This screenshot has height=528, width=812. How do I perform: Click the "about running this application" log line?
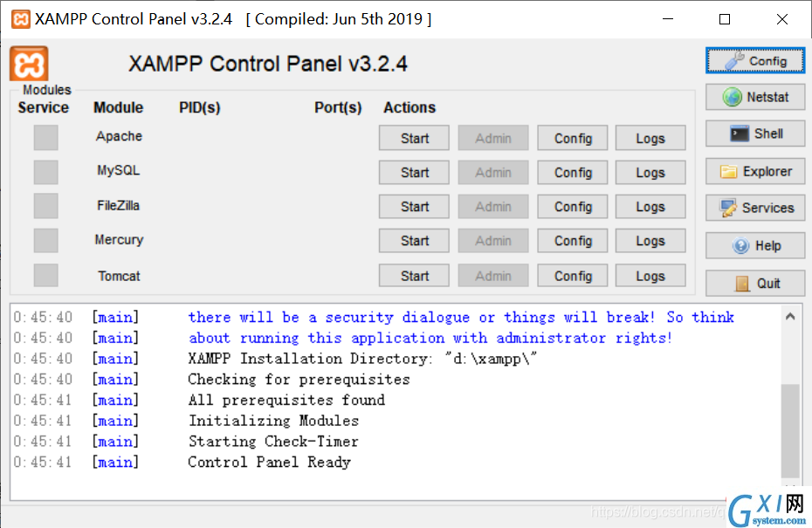pos(430,338)
